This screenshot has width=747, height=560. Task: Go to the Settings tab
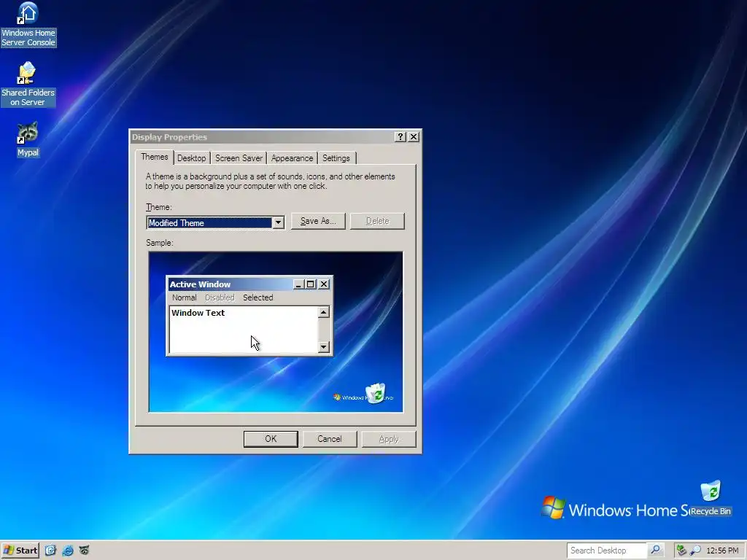pyautogui.click(x=336, y=158)
